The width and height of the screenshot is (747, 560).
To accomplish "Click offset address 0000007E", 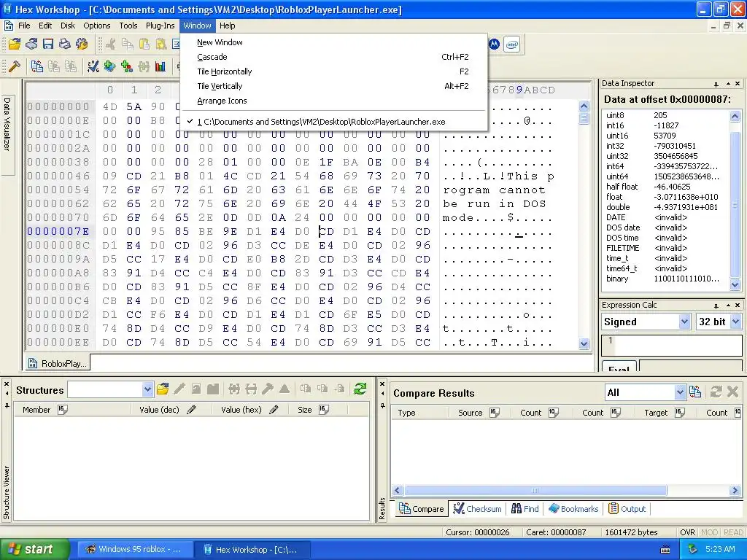I will coord(58,231).
